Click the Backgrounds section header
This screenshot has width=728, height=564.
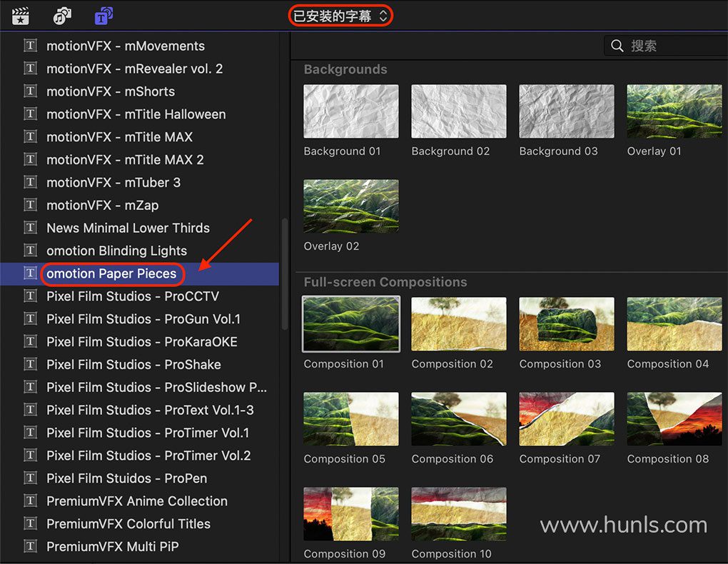click(x=345, y=69)
